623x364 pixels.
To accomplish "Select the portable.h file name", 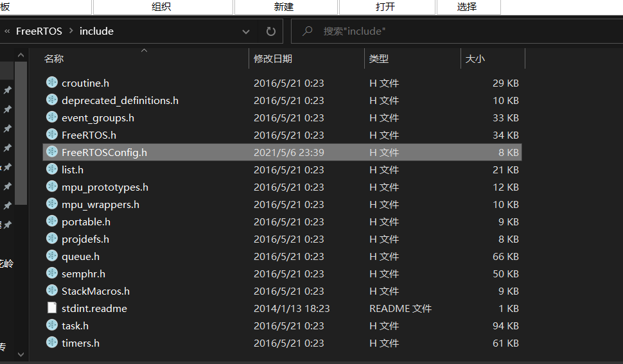I will tap(86, 222).
